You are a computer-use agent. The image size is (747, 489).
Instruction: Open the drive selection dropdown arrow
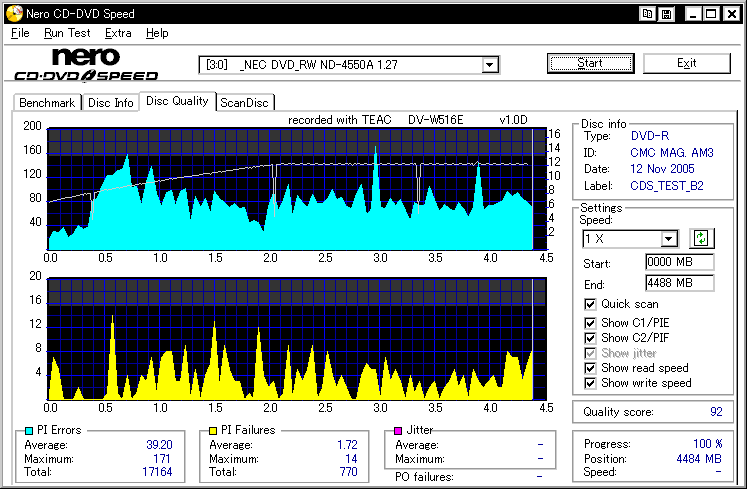(x=490, y=64)
